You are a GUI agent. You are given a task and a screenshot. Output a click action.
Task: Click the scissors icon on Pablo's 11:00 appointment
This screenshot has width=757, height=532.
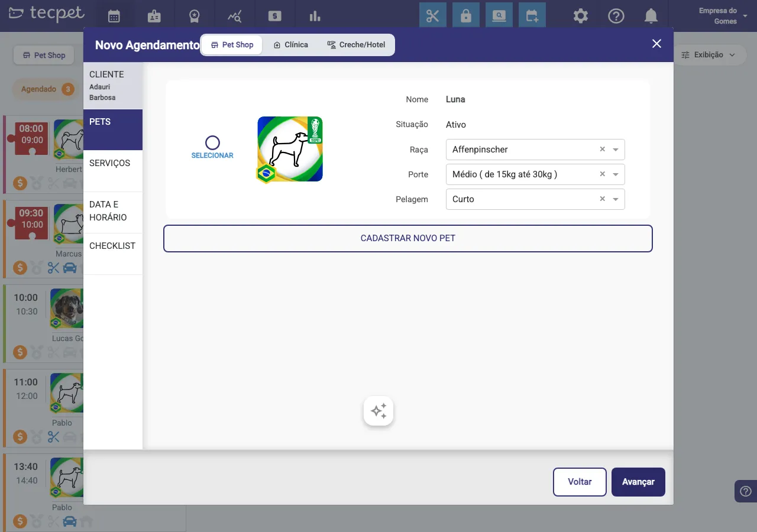coord(54,437)
